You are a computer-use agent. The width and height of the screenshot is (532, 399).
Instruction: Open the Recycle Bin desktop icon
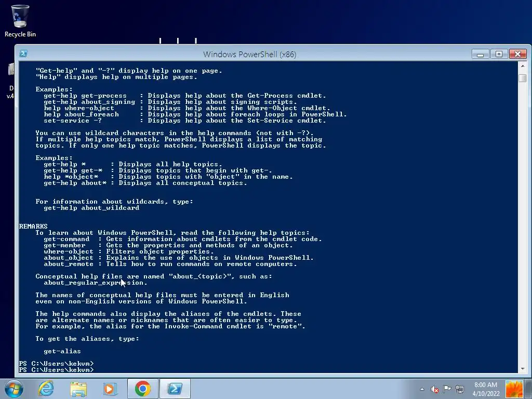pyautogui.click(x=20, y=21)
